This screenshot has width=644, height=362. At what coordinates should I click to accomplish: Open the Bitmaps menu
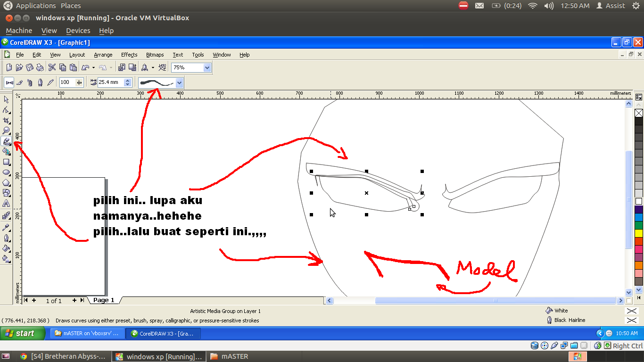[x=155, y=55]
